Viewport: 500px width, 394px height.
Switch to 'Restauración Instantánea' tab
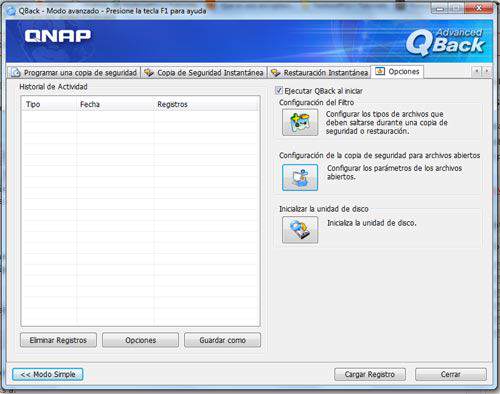click(x=319, y=72)
